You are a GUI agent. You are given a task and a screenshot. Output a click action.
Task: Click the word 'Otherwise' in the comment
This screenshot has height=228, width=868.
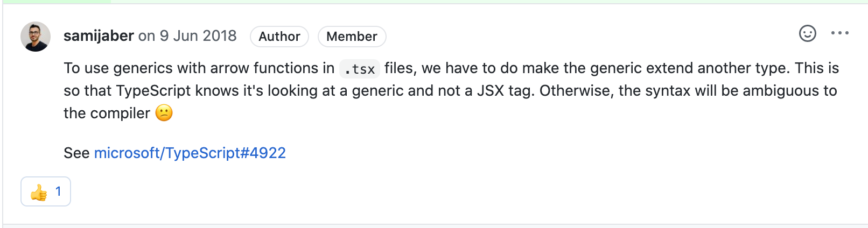[576, 91]
